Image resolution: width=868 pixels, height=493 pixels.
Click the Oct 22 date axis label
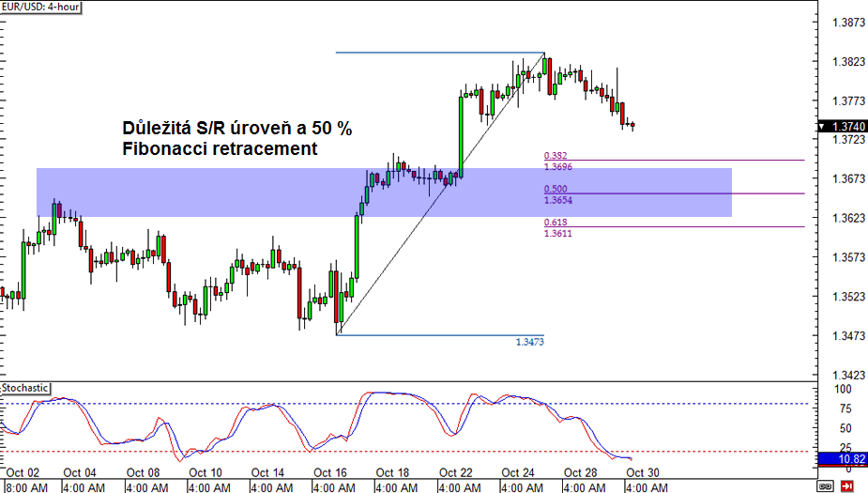[456, 472]
